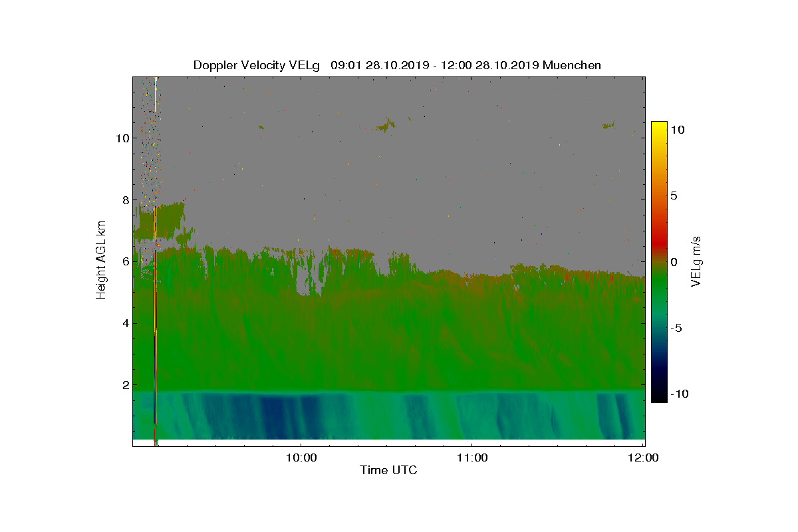Click the "Time UTC" axis label
The height and width of the screenshot is (532, 798).
coord(389,471)
